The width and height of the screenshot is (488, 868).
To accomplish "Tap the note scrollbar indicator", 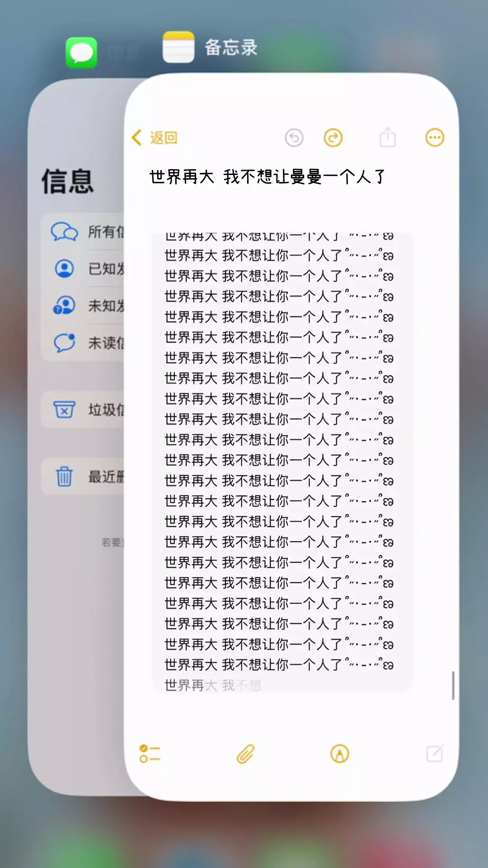I will pos(453,685).
